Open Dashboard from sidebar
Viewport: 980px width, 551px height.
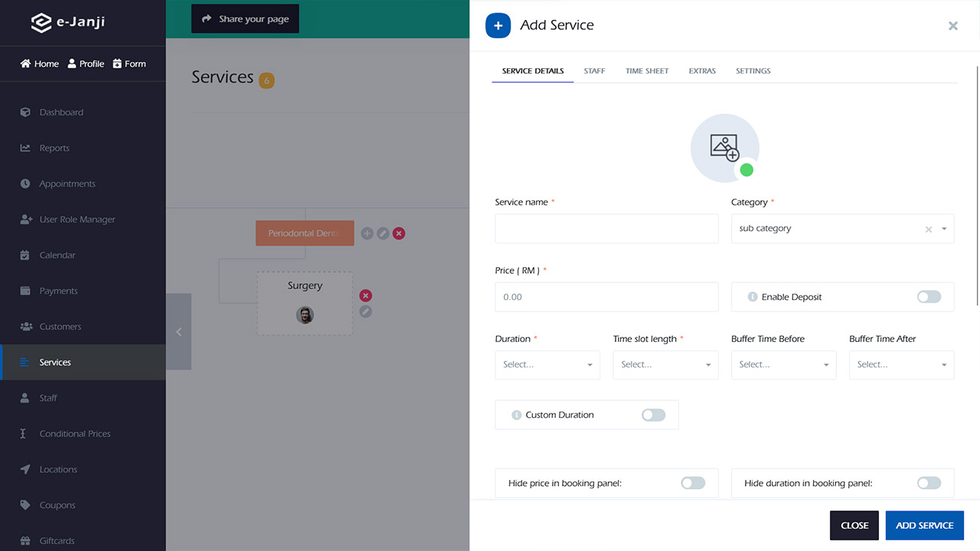[83, 112]
